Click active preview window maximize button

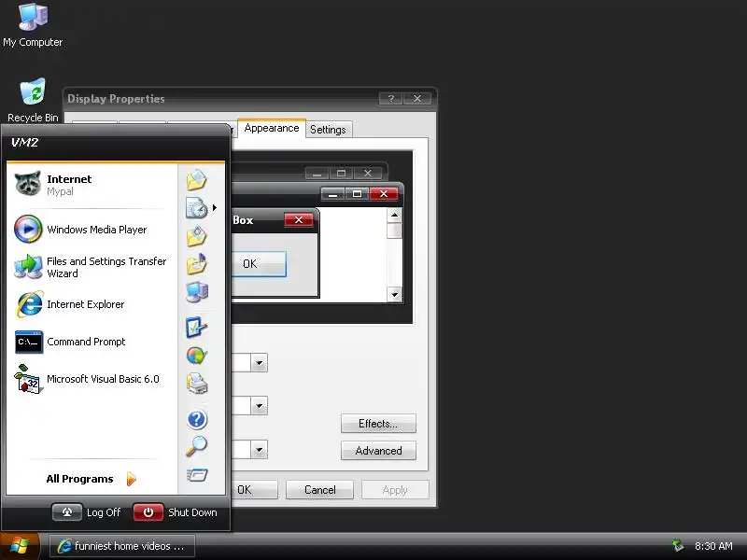pyautogui.click(x=357, y=194)
